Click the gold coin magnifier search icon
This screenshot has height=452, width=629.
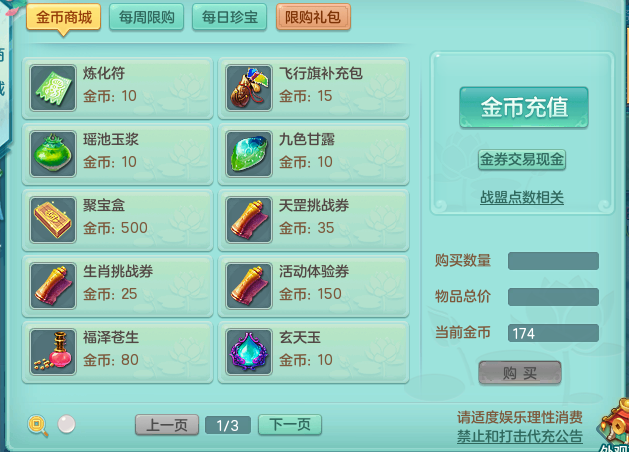coord(38,426)
